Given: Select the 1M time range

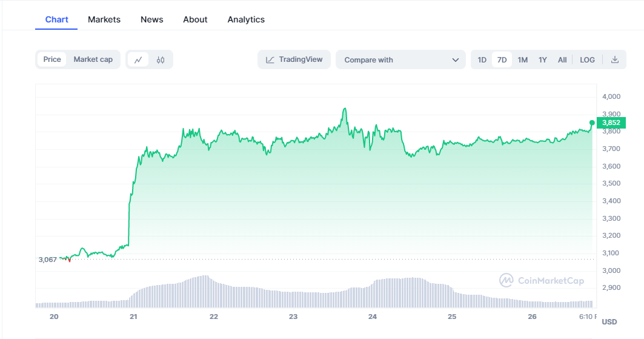Looking at the screenshot, I should (523, 59).
